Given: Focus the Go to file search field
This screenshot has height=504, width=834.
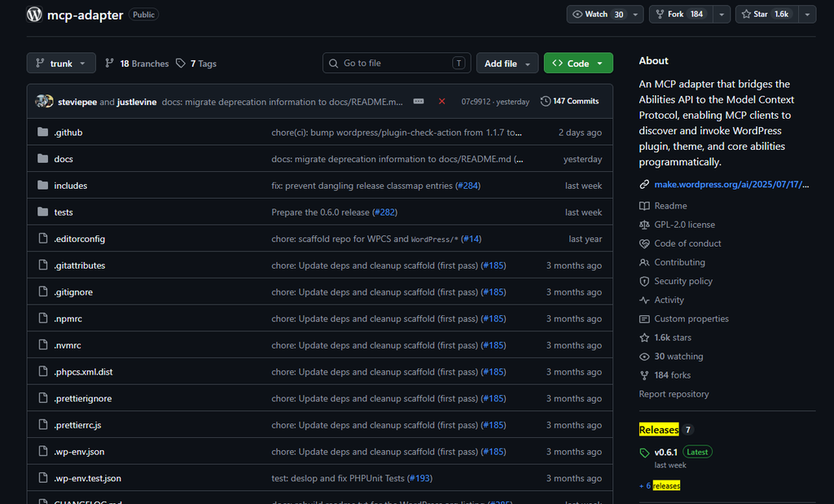Looking at the screenshot, I should pos(397,63).
